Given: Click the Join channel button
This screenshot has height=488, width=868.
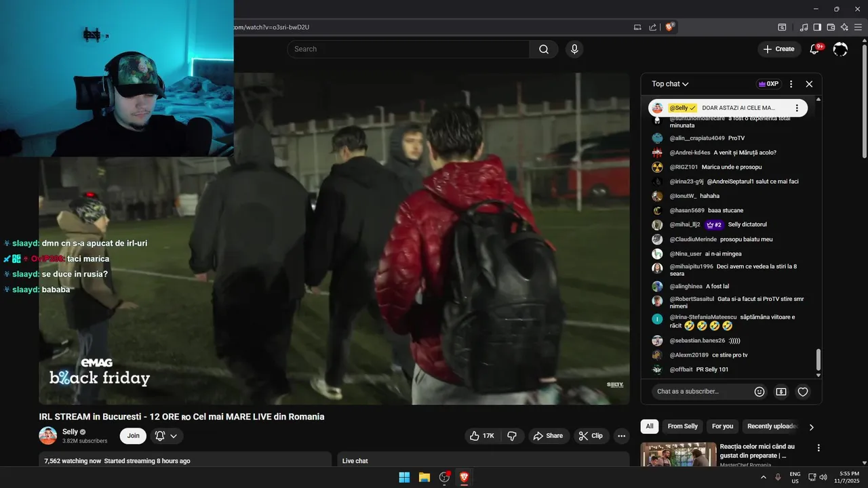Looking at the screenshot, I should (x=133, y=436).
